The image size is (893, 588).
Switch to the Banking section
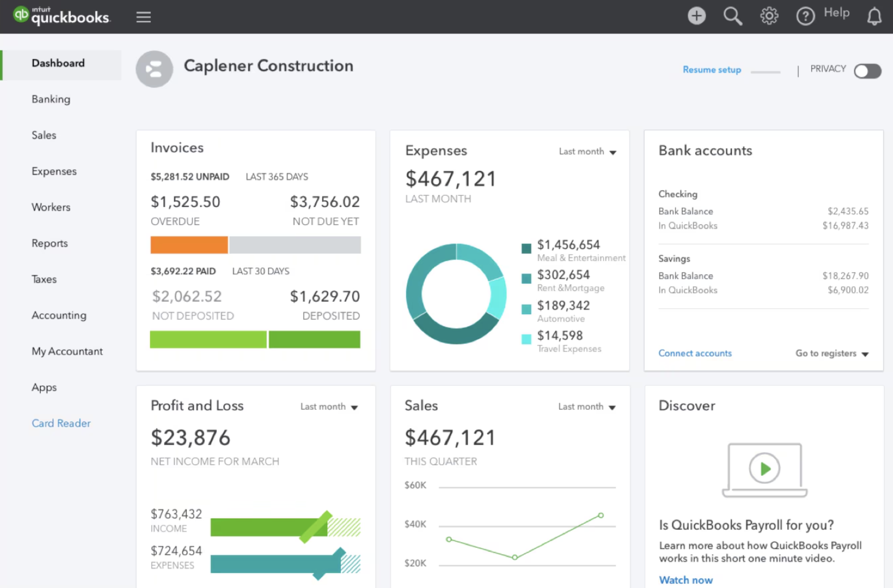coord(51,99)
